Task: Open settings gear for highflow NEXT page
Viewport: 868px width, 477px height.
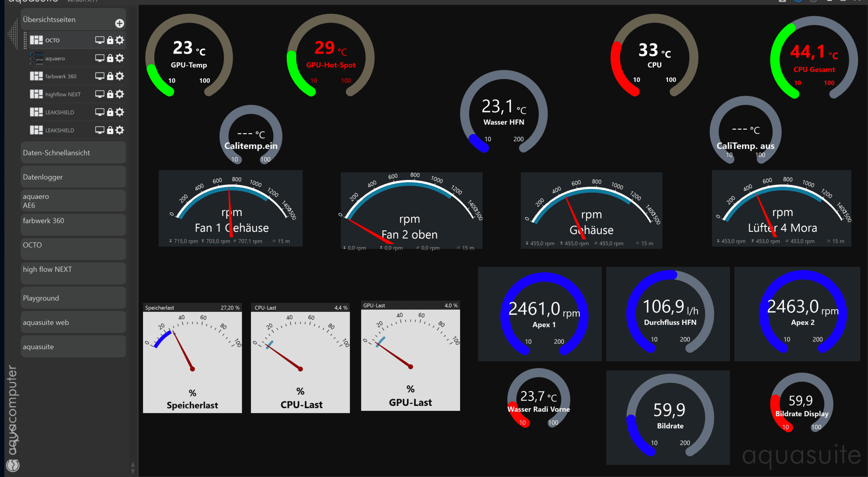Action: pyautogui.click(x=120, y=94)
